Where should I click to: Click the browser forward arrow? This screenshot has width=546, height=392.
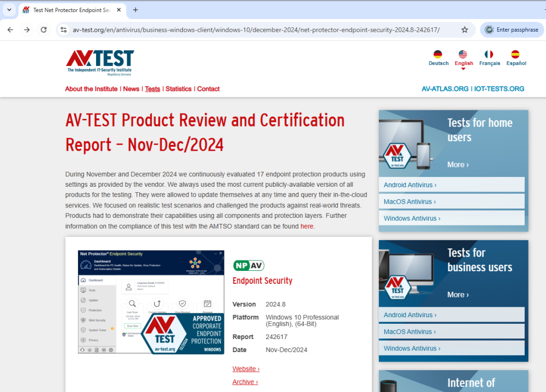tap(27, 30)
